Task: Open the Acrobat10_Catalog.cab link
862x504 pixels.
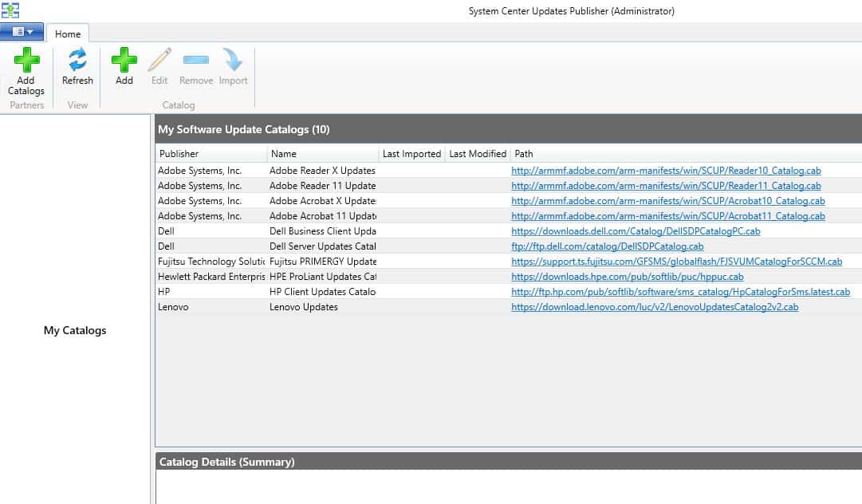Action: pyautogui.click(x=668, y=201)
